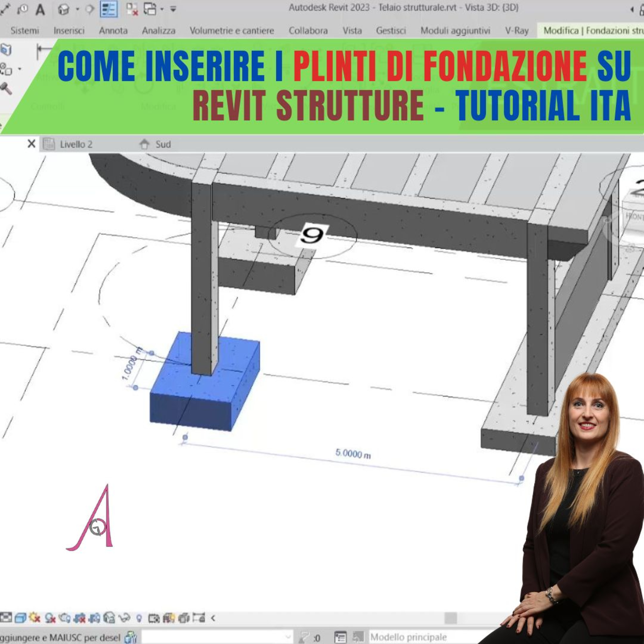Toggle Shadows off icon

50,618
